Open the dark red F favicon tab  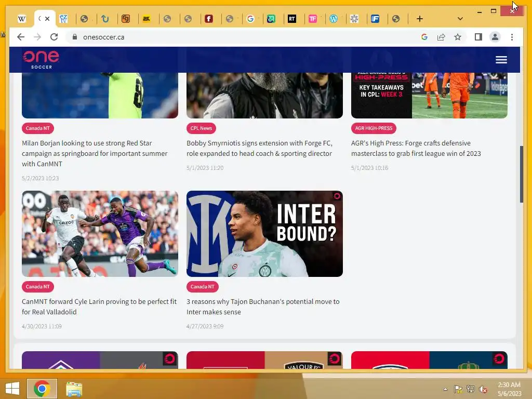209,19
